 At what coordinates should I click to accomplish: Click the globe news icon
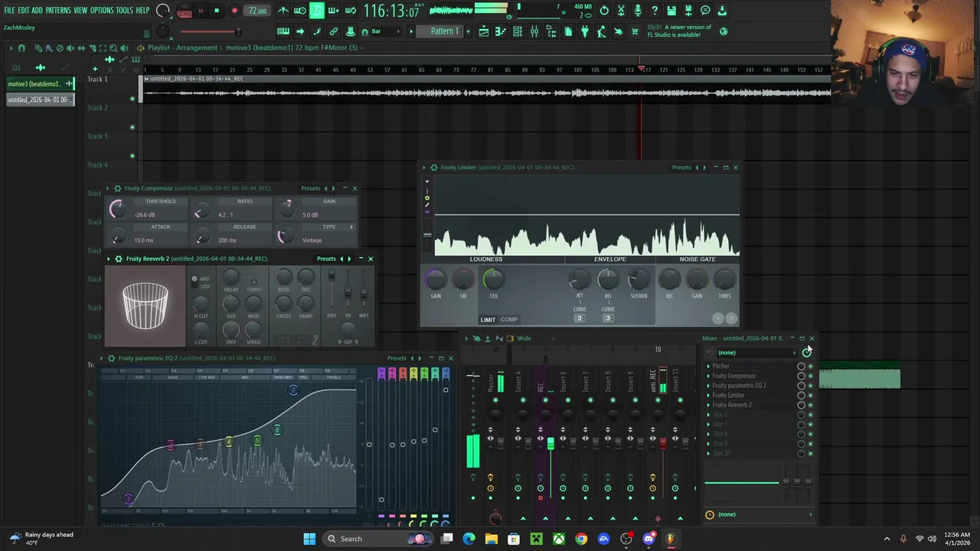[724, 31]
